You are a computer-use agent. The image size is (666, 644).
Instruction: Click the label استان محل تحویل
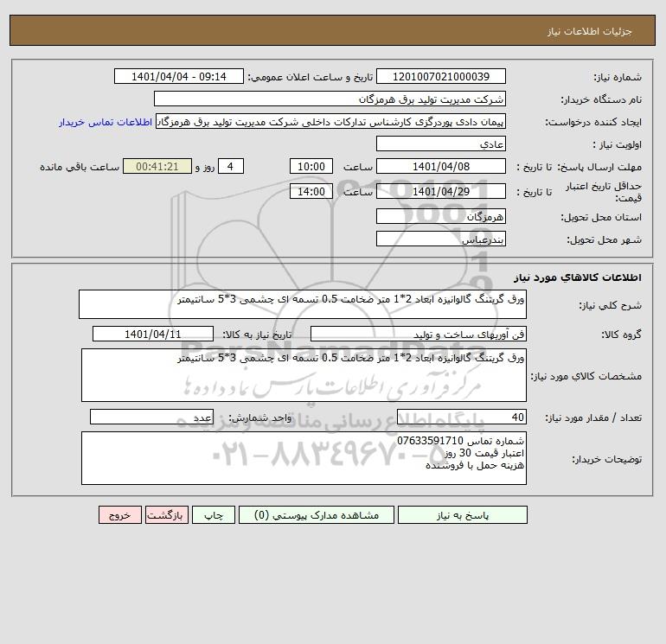click(601, 217)
